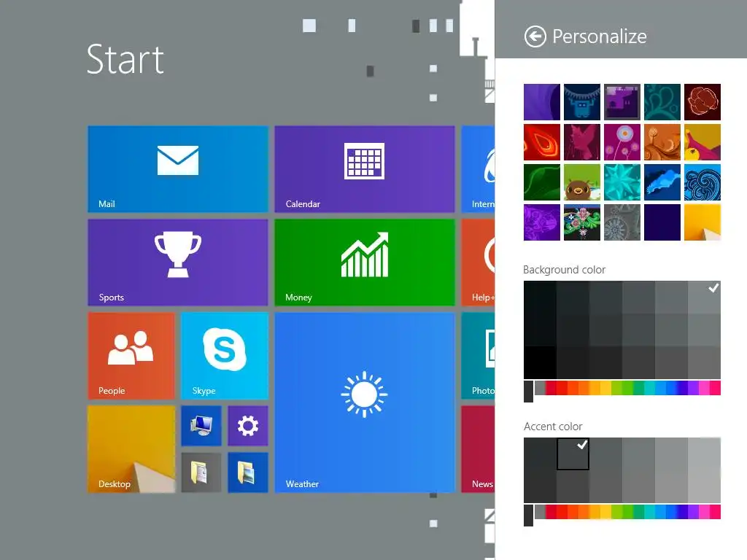
Task: Pick green on the accent color hue strip
Action: pos(628,512)
